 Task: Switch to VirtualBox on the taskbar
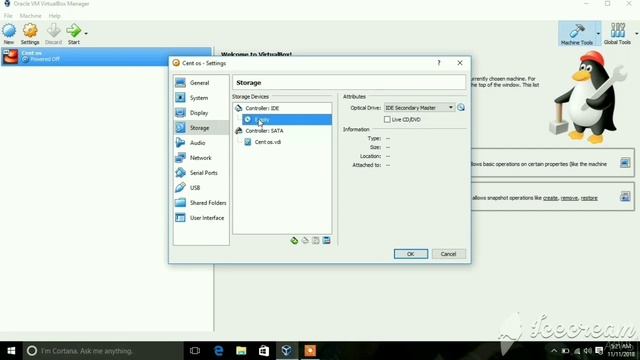287,351
